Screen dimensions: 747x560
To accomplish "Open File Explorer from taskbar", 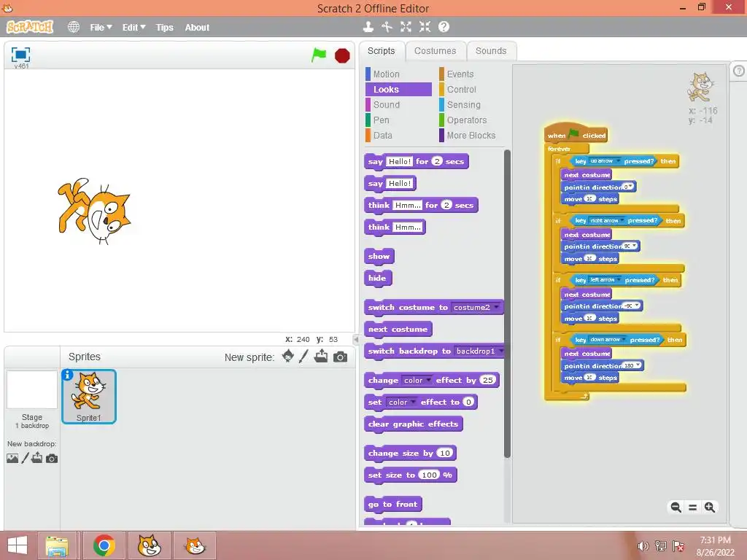I will 57,545.
